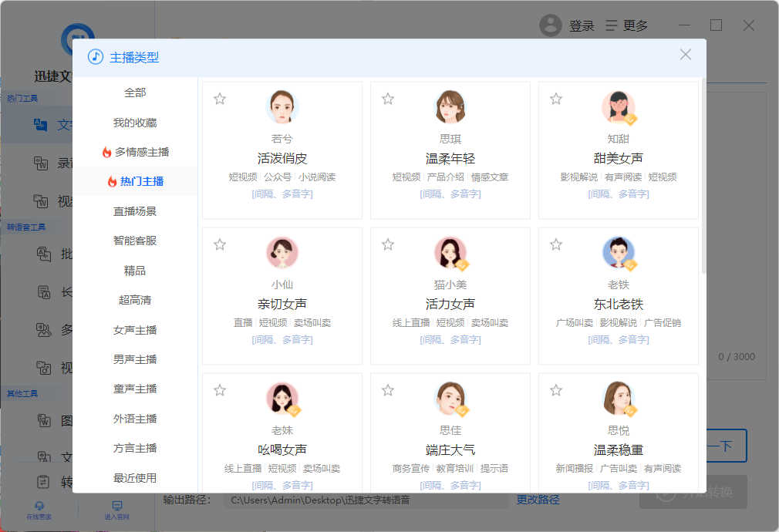Select the 知甜 avatar icon
This screenshot has width=779, height=532.
pyautogui.click(x=619, y=107)
